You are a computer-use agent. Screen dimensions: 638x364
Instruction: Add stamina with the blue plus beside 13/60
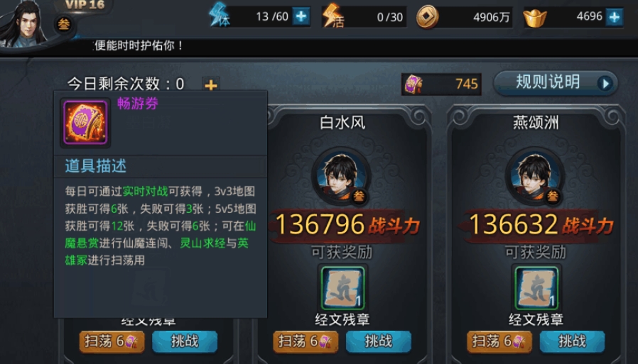(x=301, y=16)
